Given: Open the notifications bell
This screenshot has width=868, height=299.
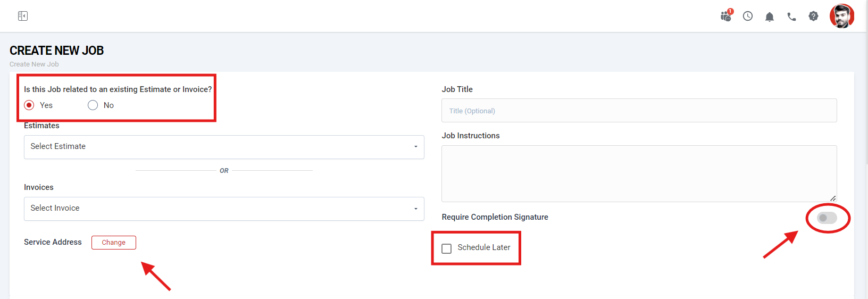Looking at the screenshot, I should click(x=770, y=17).
